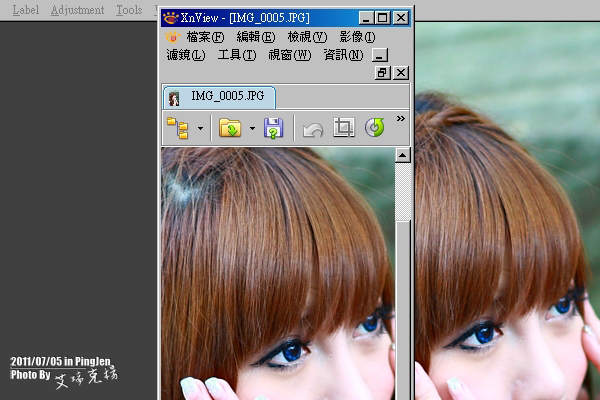Click the open folder icon in XnView toolbar
The height and width of the screenshot is (400, 600).
230,128
